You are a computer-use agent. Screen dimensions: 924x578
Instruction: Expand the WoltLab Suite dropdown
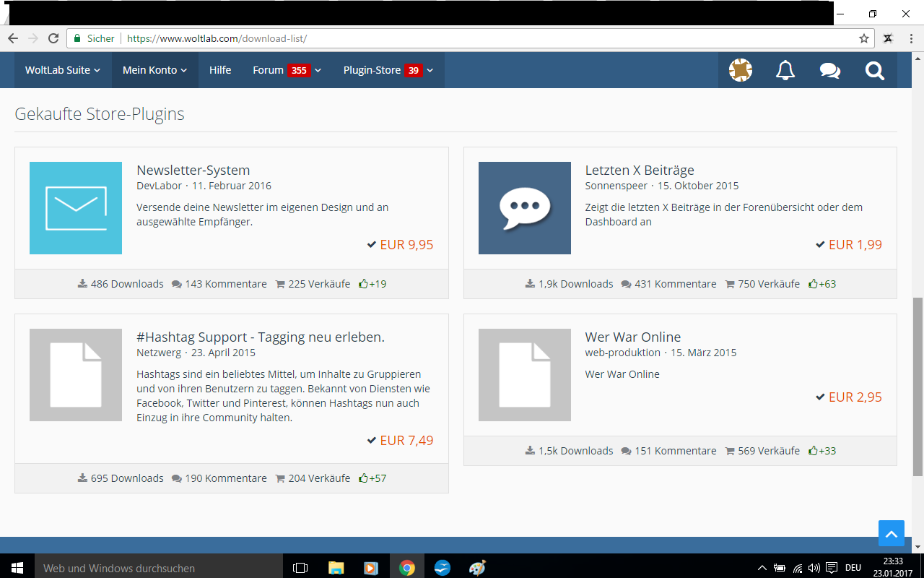pyautogui.click(x=63, y=70)
